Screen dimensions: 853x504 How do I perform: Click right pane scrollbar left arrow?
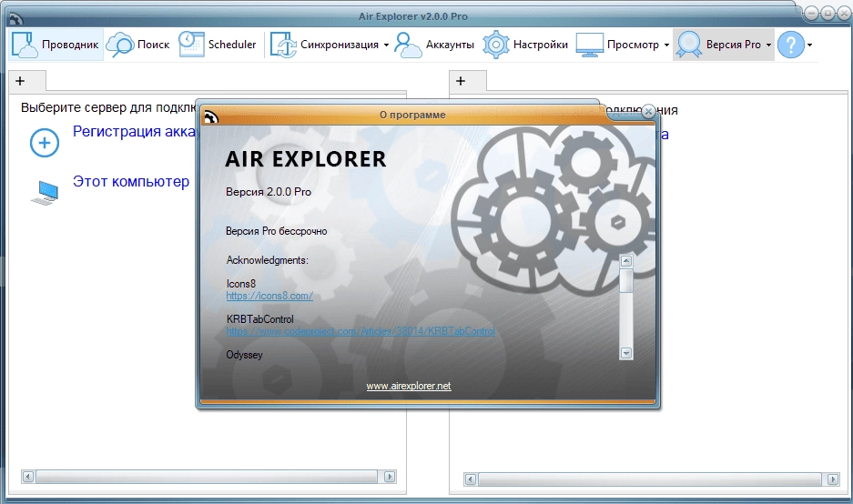coord(471,479)
